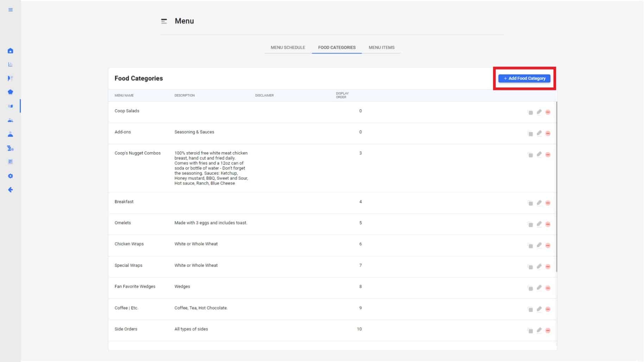Select the Add-ons row name
The height and width of the screenshot is (362, 644).
point(123,132)
